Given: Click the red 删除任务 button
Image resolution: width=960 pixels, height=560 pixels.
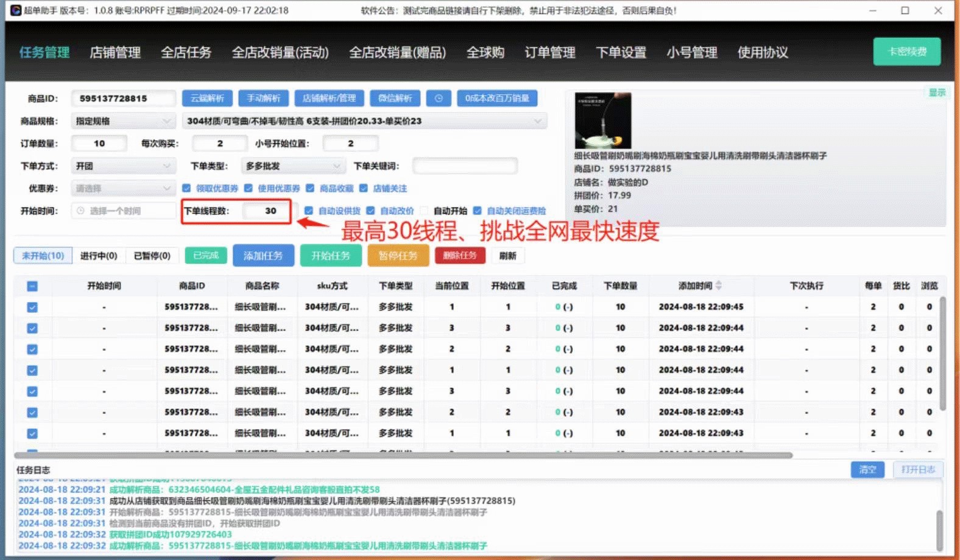Looking at the screenshot, I should (460, 256).
